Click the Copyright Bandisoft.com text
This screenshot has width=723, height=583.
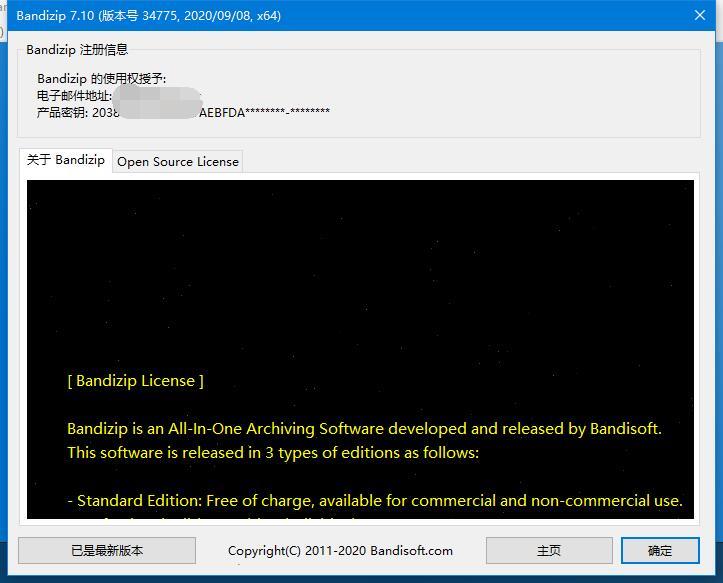pyautogui.click(x=340, y=551)
